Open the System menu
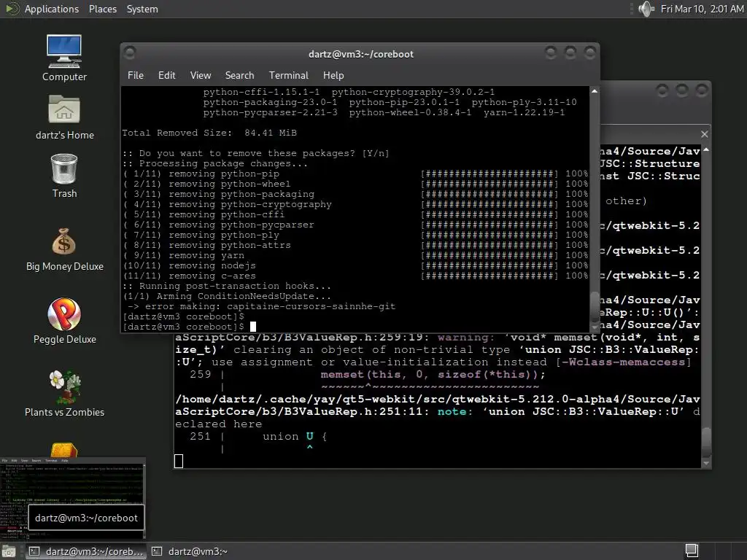This screenshot has height=560, width=747. pyautogui.click(x=142, y=9)
